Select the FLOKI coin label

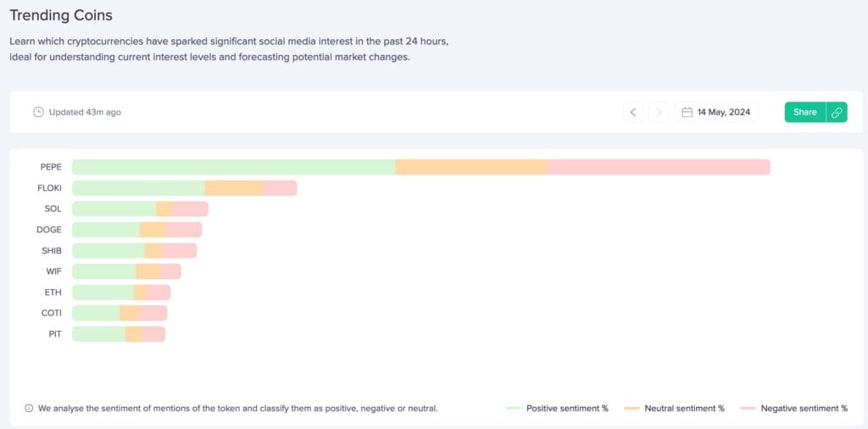coord(50,188)
